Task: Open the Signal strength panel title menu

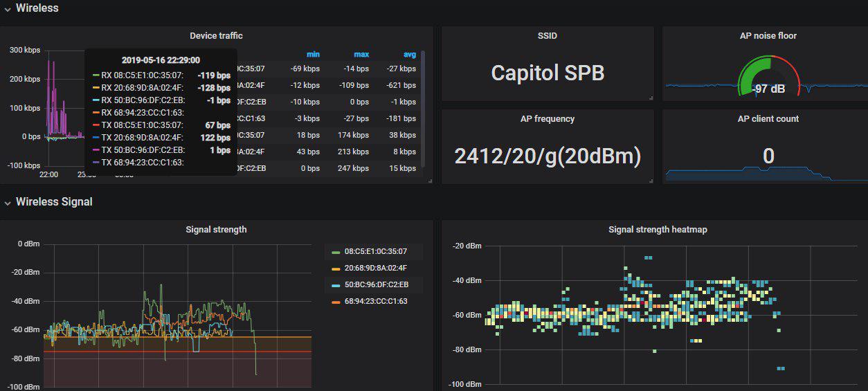Action: tap(216, 229)
